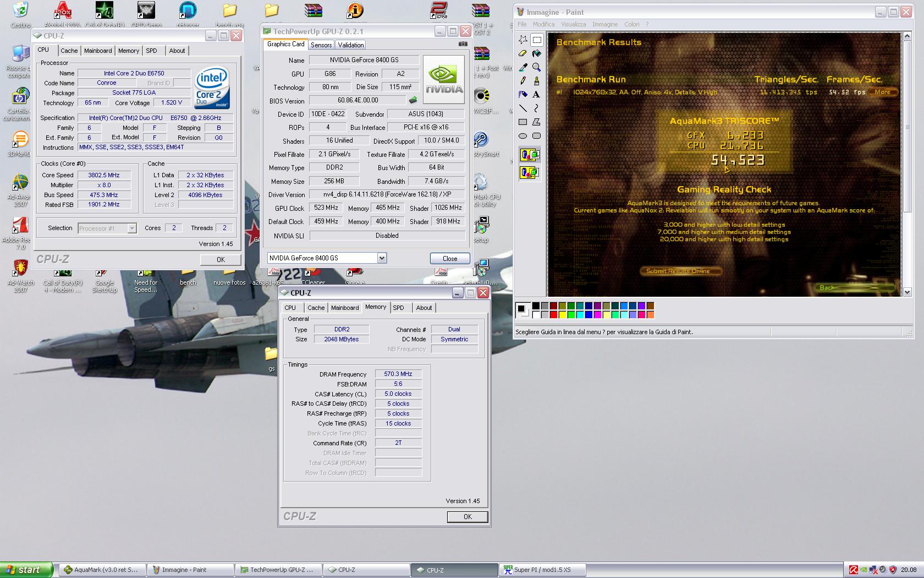Switch to the Sensors tab in GPU-Z

[321, 45]
